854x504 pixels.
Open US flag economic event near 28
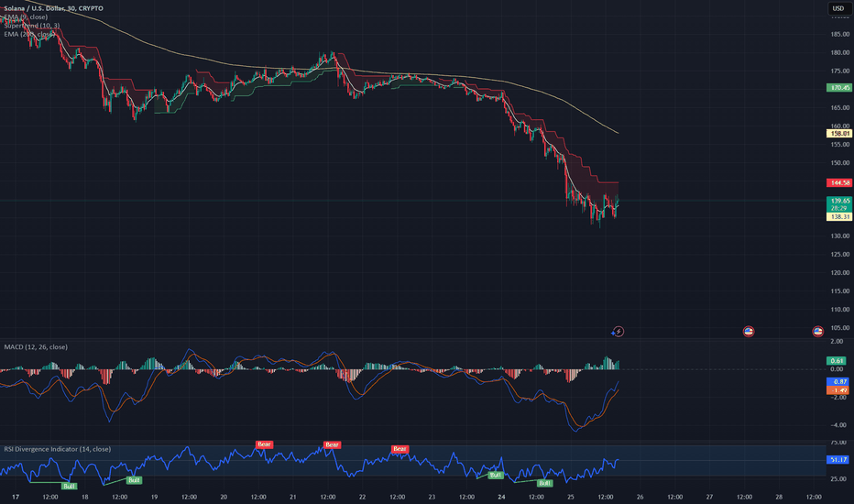tap(817, 332)
